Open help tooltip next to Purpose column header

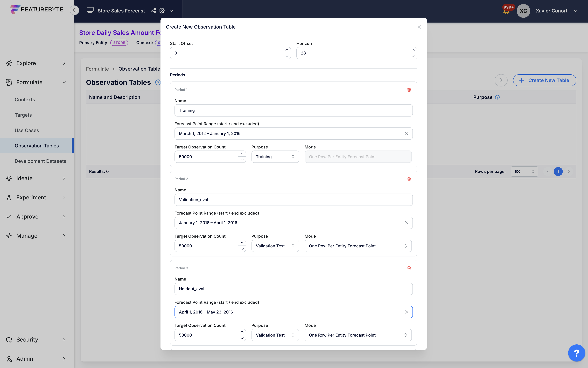497,97
